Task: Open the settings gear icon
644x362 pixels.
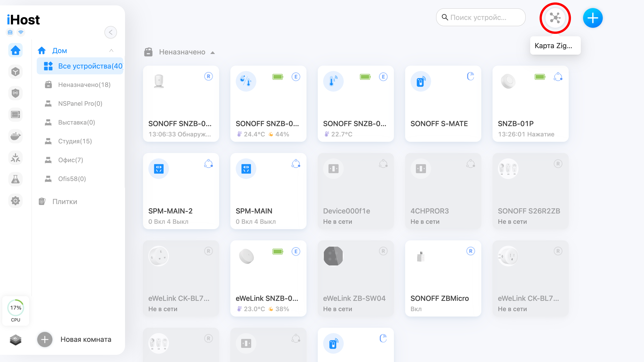Action: pos(15,201)
